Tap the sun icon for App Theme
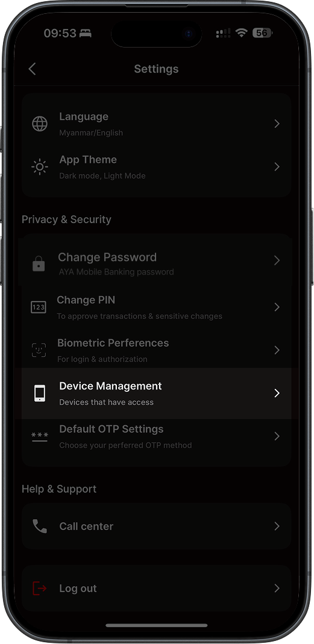 click(40, 167)
